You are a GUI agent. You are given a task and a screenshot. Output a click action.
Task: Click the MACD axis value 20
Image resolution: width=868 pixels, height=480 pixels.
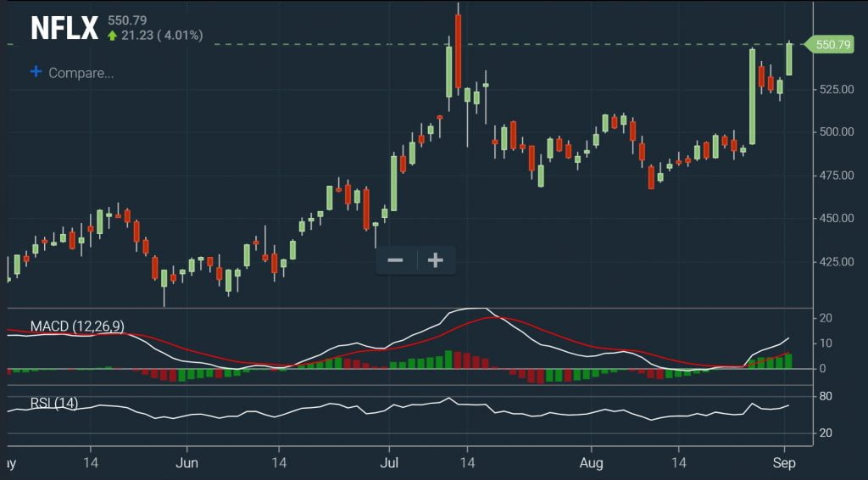pos(826,318)
